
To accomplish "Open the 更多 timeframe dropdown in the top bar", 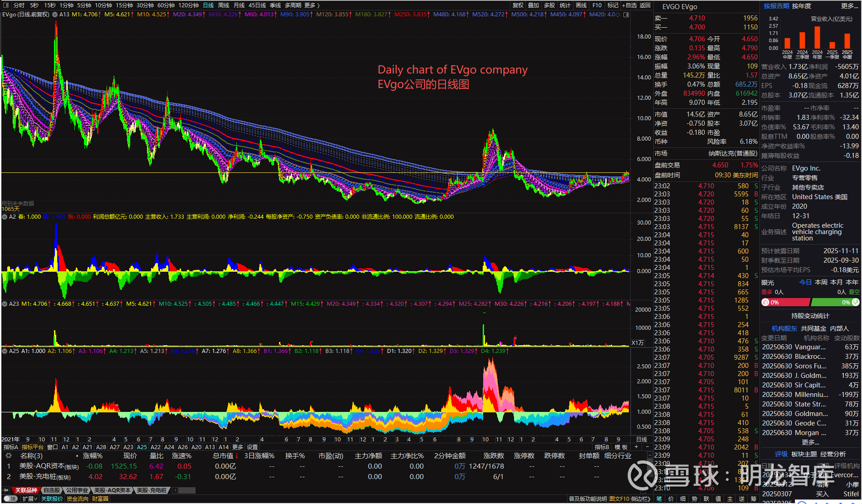I will [x=312, y=5].
